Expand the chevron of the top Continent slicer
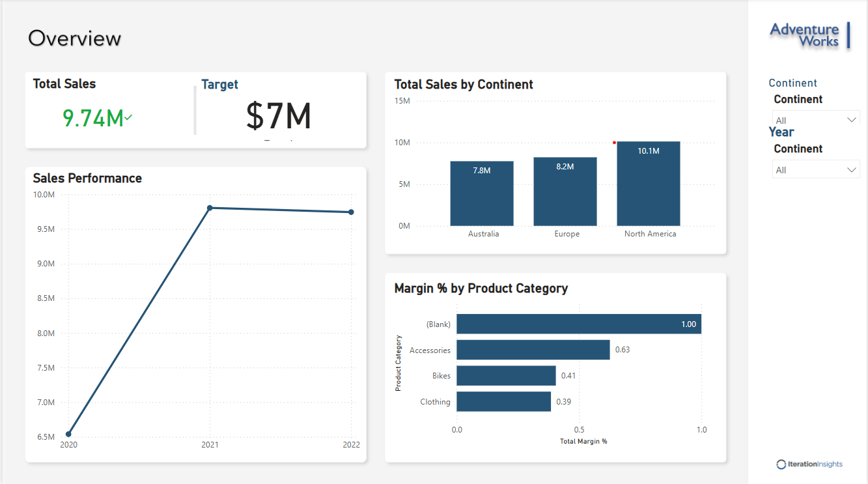The height and width of the screenshot is (484, 868). click(852, 120)
